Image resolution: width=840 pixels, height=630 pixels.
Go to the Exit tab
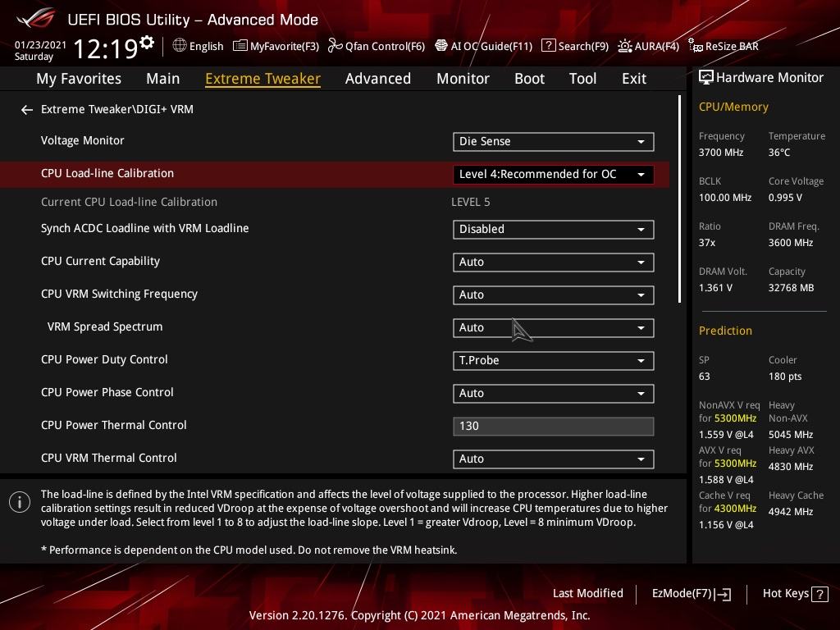click(x=634, y=79)
